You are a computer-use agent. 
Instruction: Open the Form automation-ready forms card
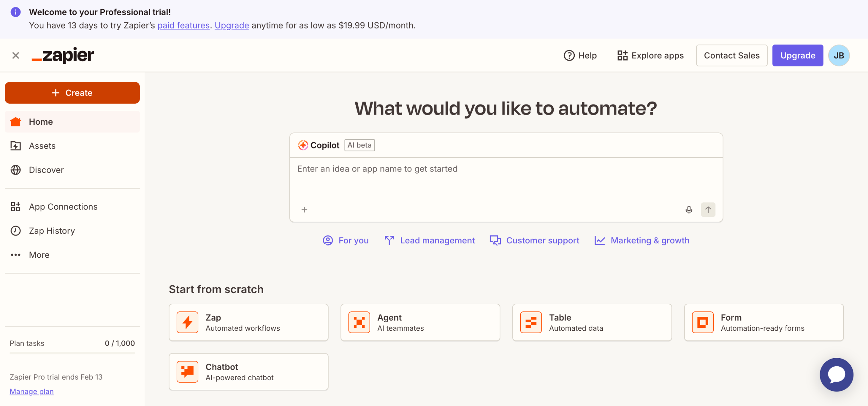click(764, 322)
